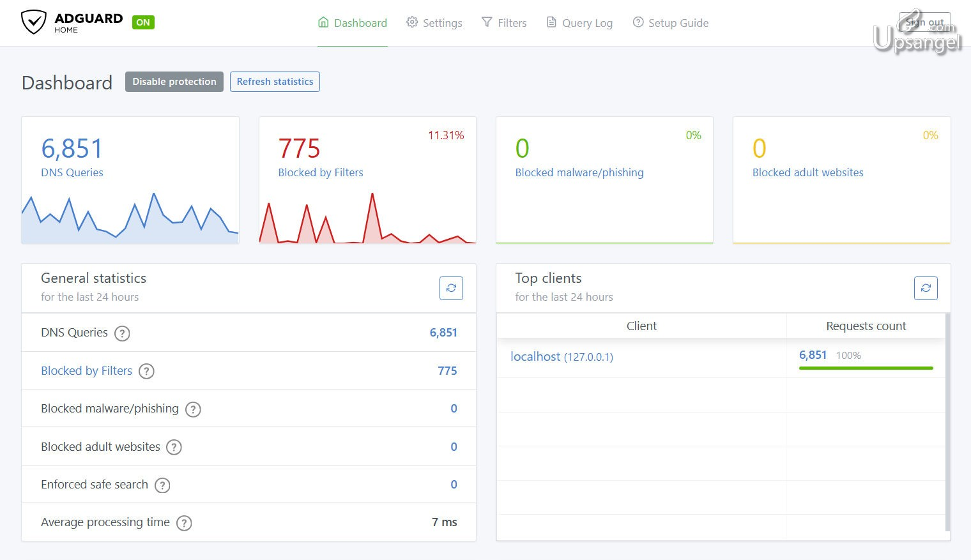The height and width of the screenshot is (560, 971).
Task: Switch to the Query Log tab
Action: click(579, 23)
